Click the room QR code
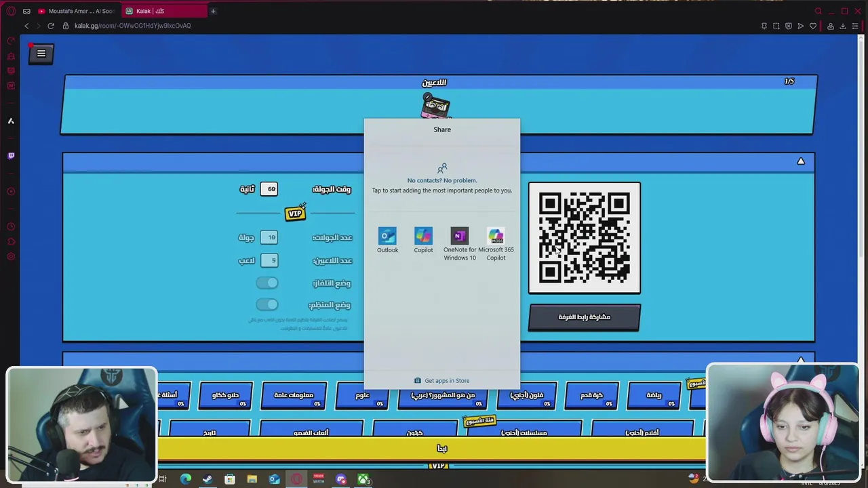 [x=585, y=238]
